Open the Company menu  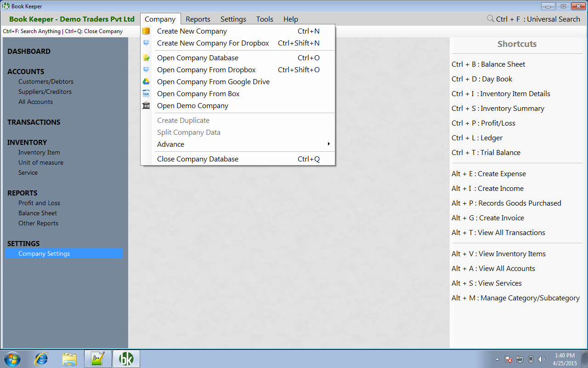pyautogui.click(x=160, y=19)
